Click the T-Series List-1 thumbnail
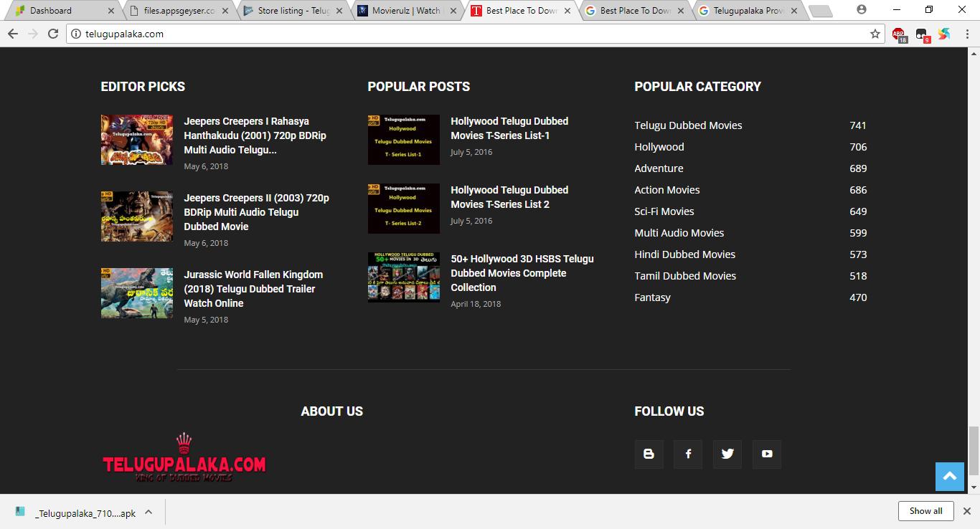980x529 pixels. [403, 140]
